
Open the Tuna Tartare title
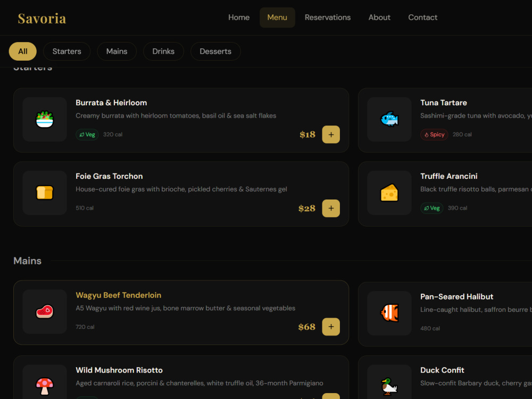[x=444, y=103]
